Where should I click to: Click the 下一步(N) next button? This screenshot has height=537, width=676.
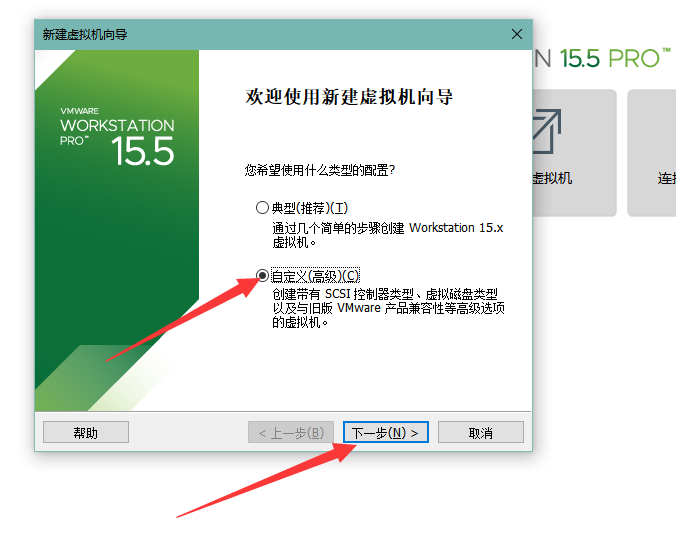[x=385, y=432]
